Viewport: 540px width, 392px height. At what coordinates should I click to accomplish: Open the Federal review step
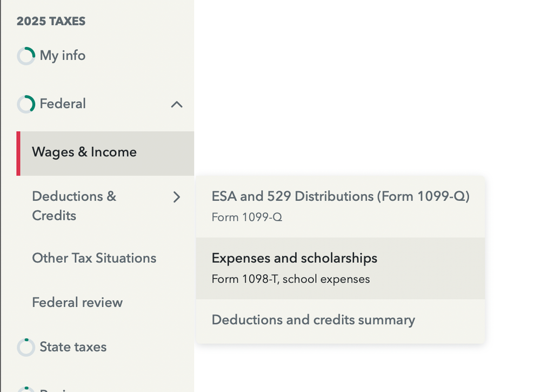click(77, 302)
